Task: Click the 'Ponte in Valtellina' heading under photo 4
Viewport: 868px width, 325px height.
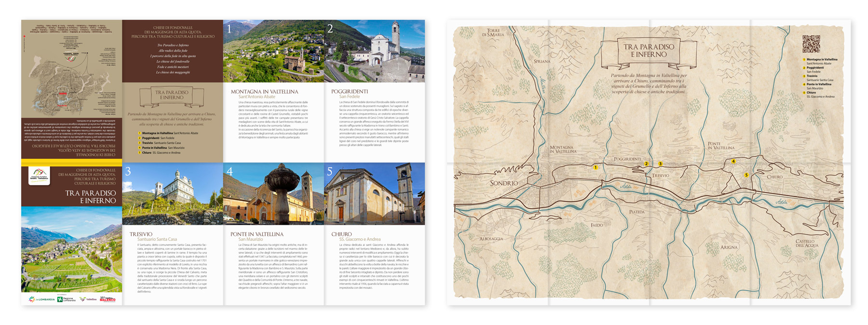Action: pos(257,234)
